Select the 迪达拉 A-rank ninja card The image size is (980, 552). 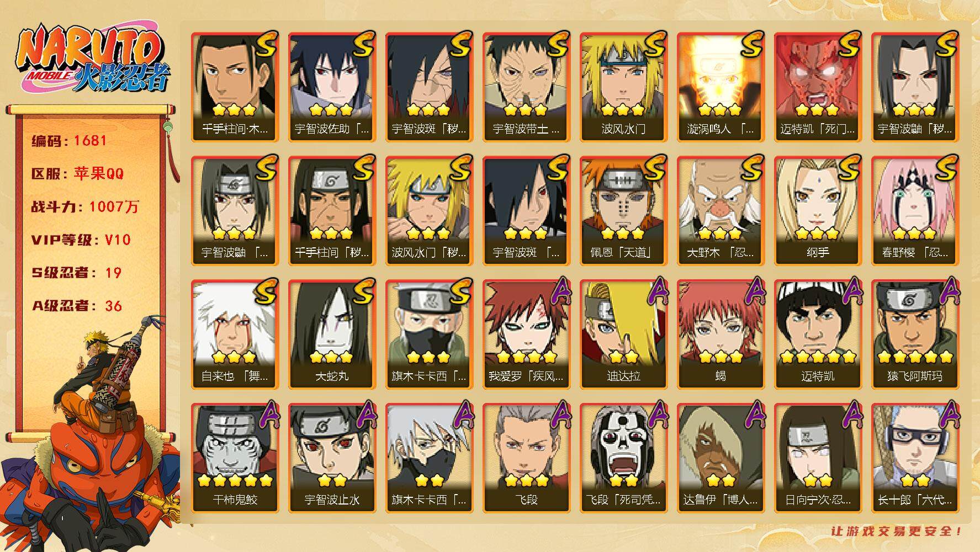[623, 334]
